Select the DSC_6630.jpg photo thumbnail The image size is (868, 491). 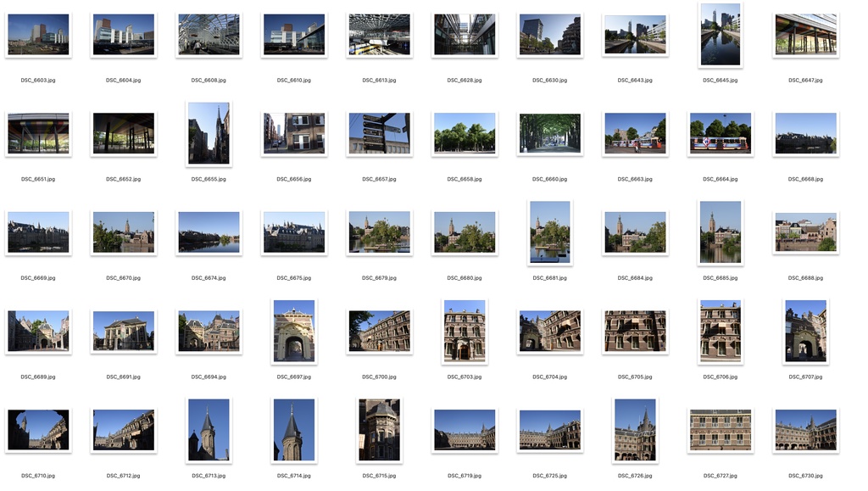pos(549,34)
